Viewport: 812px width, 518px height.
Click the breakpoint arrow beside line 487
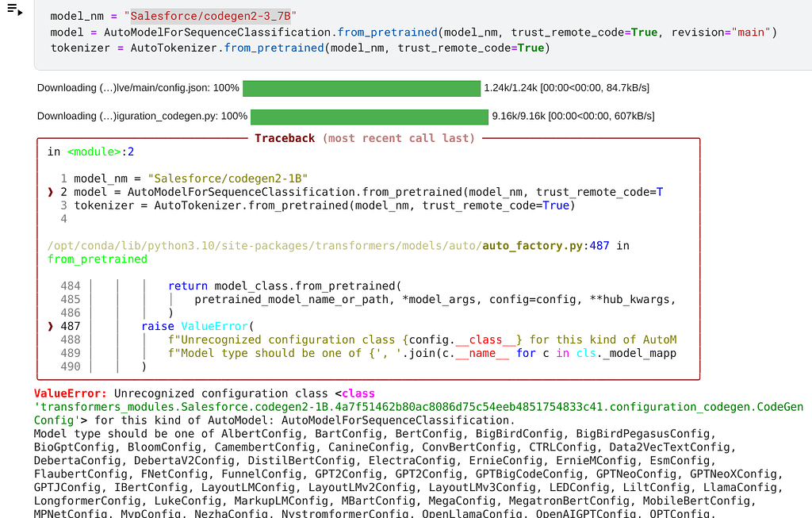[52, 326]
